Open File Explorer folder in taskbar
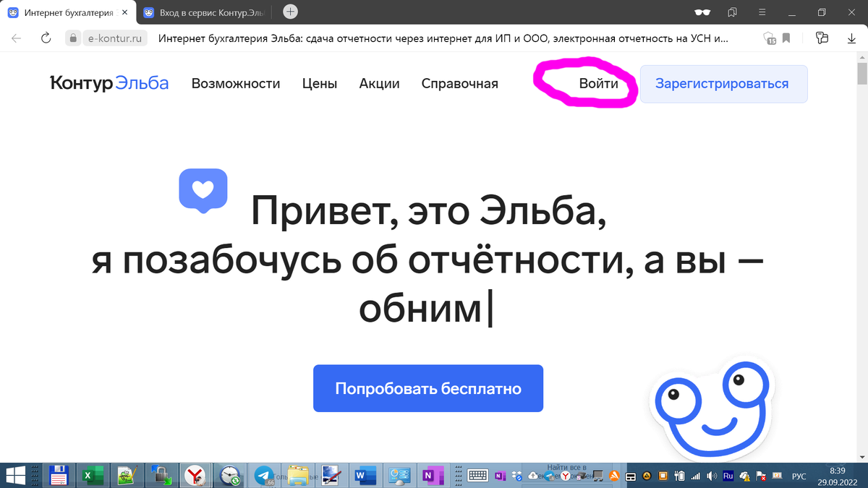This screenshot has height=488, width=868. (x=297, y=475)
